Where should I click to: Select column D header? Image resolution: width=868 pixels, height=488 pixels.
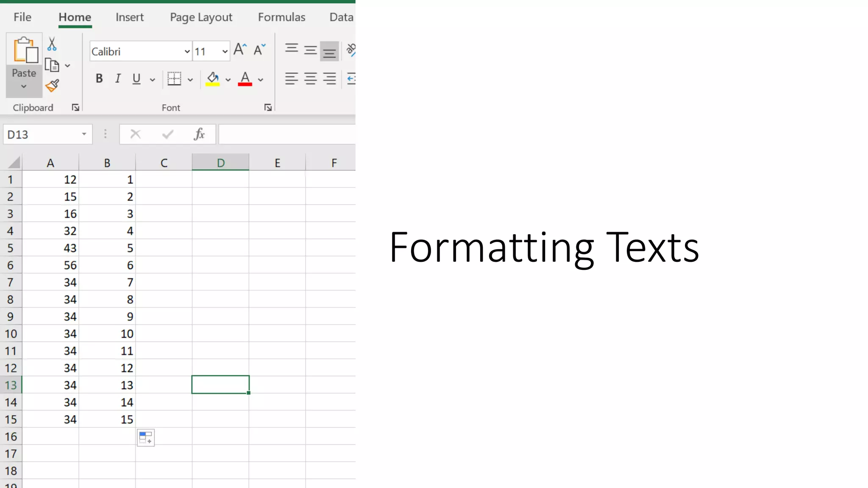pos(220,163)
